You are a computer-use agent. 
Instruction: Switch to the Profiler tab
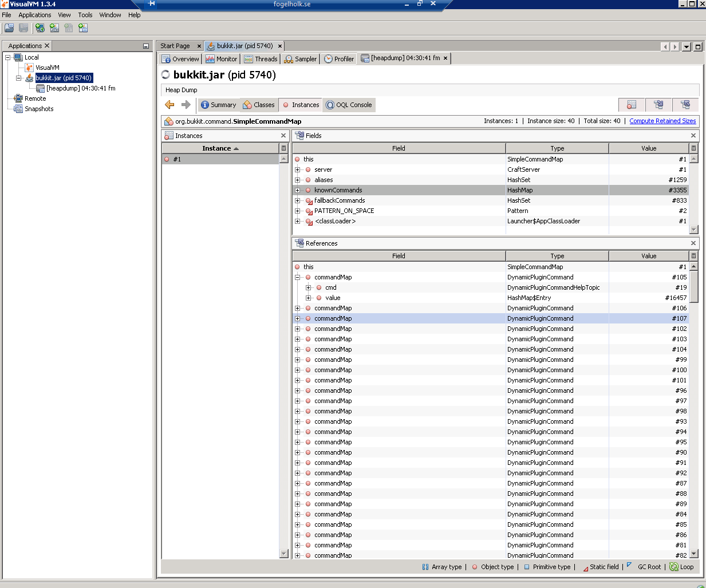[339, 58]
